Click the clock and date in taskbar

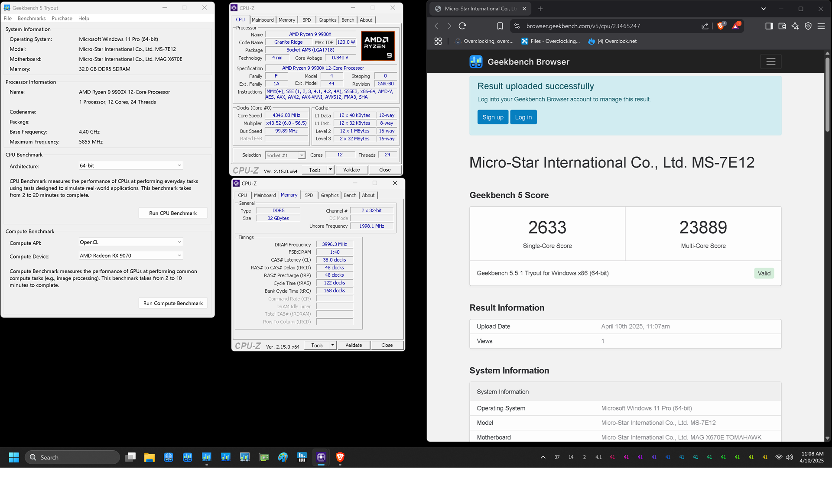812,457
